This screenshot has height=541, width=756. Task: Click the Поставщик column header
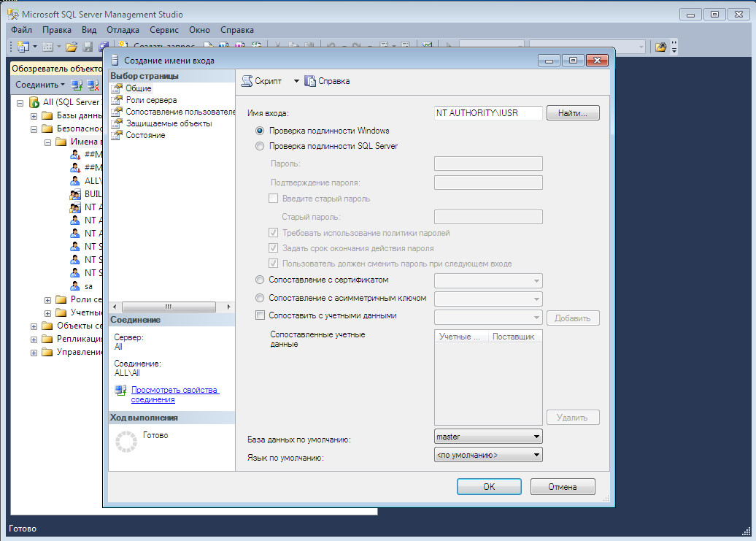pos(515,337)
